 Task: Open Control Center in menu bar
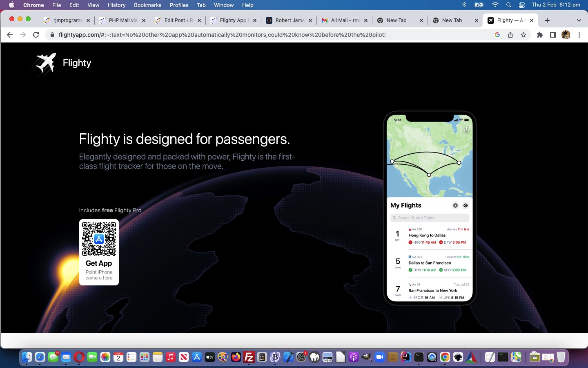click(522, 5)
